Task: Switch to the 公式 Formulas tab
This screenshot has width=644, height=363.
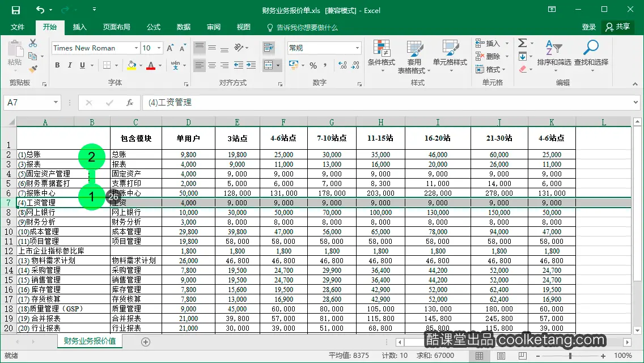Action: pos(154,27)
